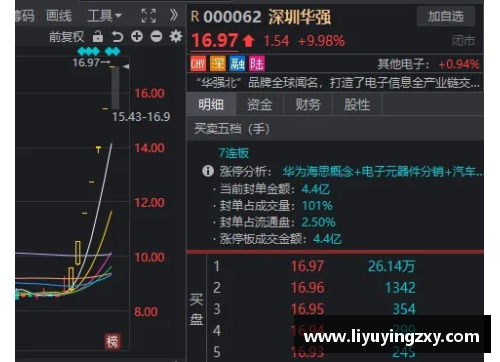This screenshot has width=500, height=362.
Task: Click the red up arrow next to price
Action: pos(248,41)
